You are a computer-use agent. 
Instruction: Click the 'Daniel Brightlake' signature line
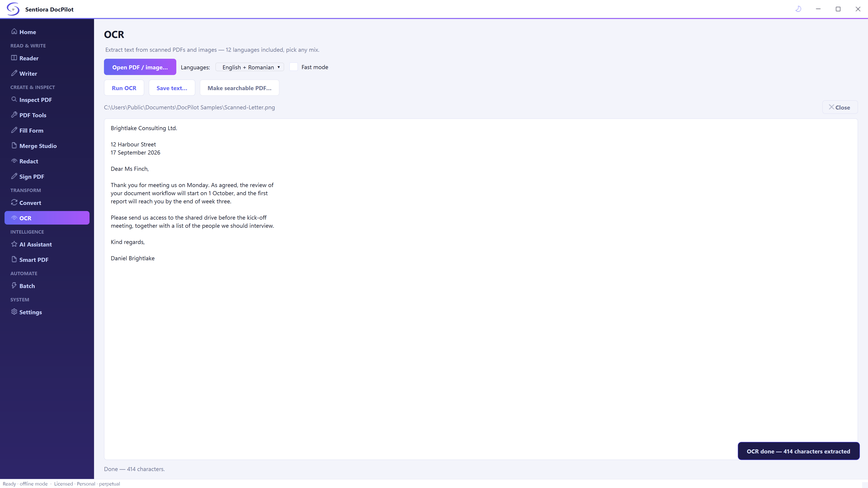click(x=133, y=258)
